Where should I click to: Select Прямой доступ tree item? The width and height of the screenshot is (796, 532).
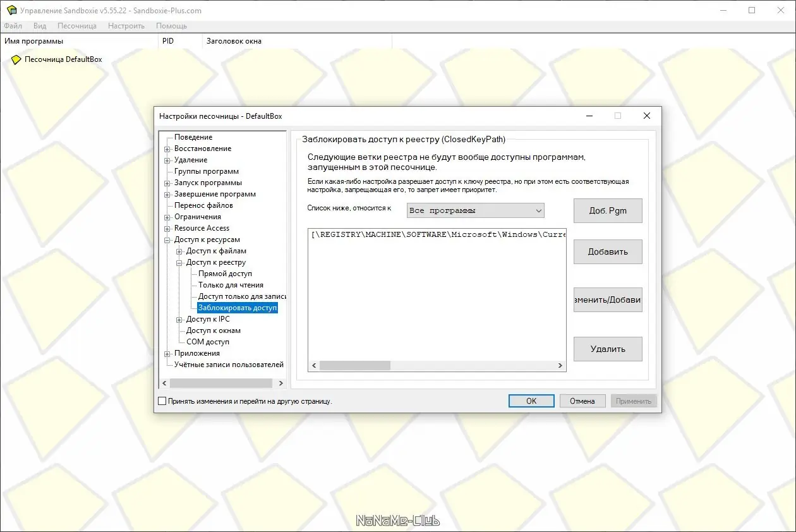click(225, 274)
